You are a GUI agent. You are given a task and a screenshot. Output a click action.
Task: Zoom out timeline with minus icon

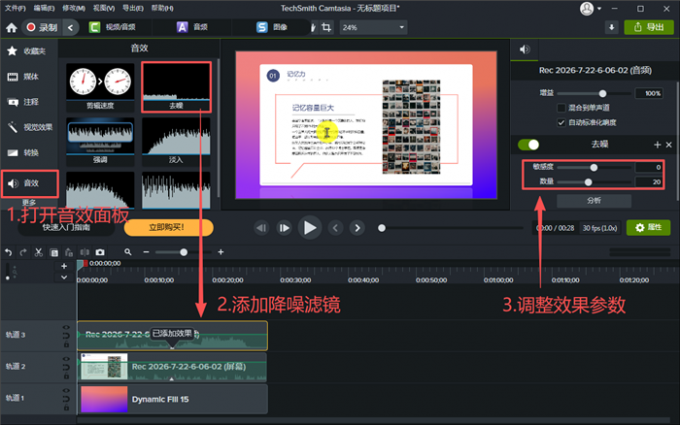coord(146,252)
